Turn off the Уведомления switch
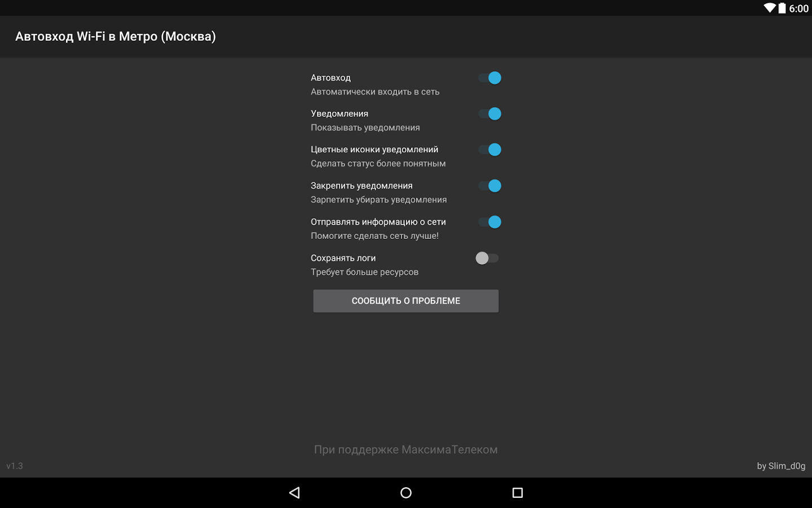This screenshot has width=812, height=508. pos(489,114)
